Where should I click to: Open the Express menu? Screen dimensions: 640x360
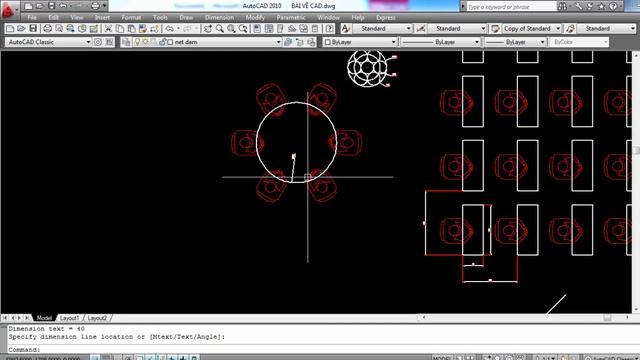(x=385, y=18)
